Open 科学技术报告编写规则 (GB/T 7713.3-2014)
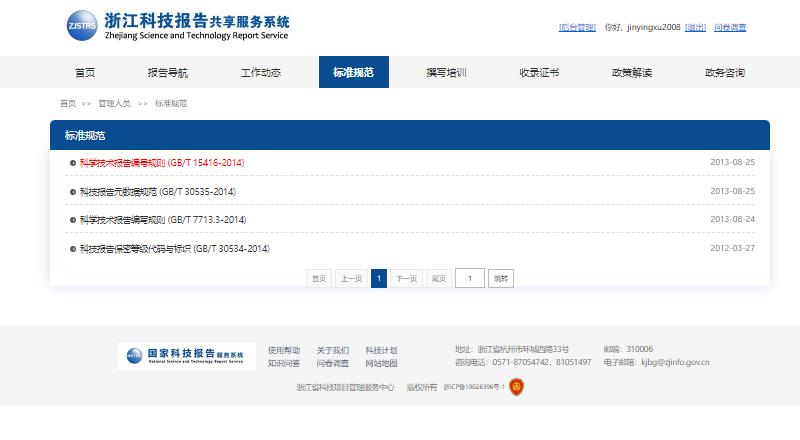This screenshot has width=800, height=440. (x=163, y=219)
